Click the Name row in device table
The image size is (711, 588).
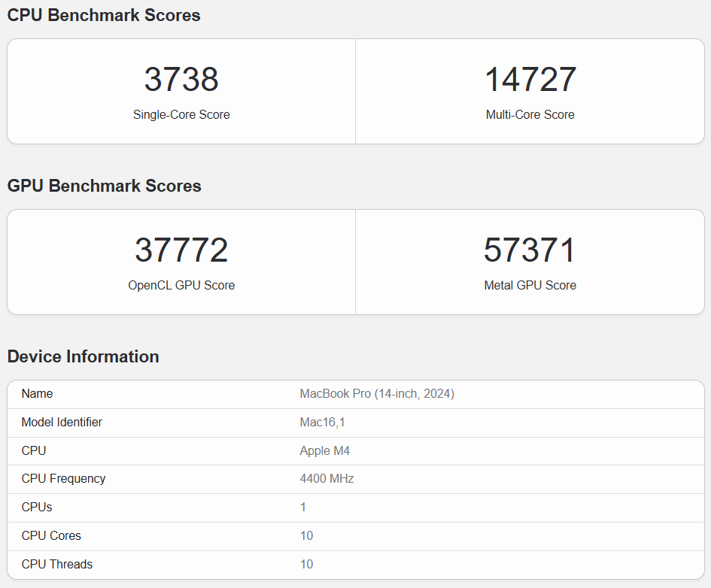(37, 393)
